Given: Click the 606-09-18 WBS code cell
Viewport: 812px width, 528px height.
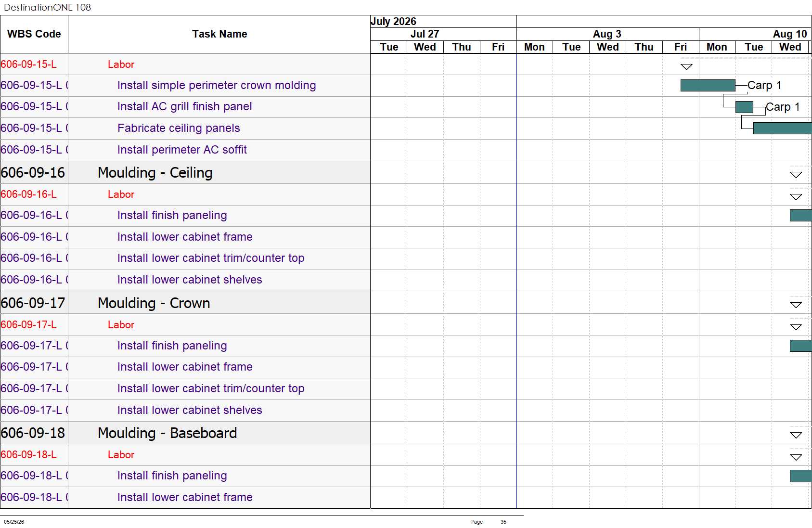Looking at the screenshot, I should (34, 433).
